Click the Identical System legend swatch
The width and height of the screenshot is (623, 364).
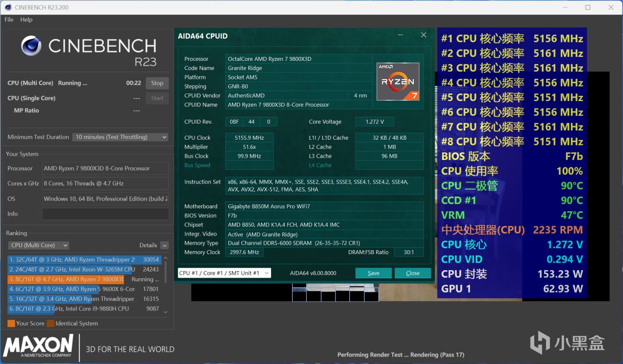point(51,323)
